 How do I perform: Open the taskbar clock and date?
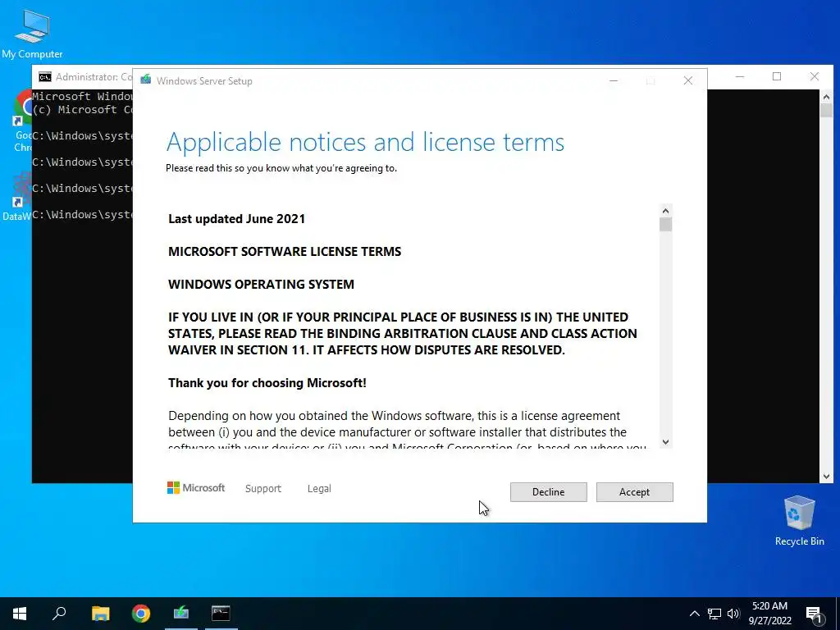769,614
